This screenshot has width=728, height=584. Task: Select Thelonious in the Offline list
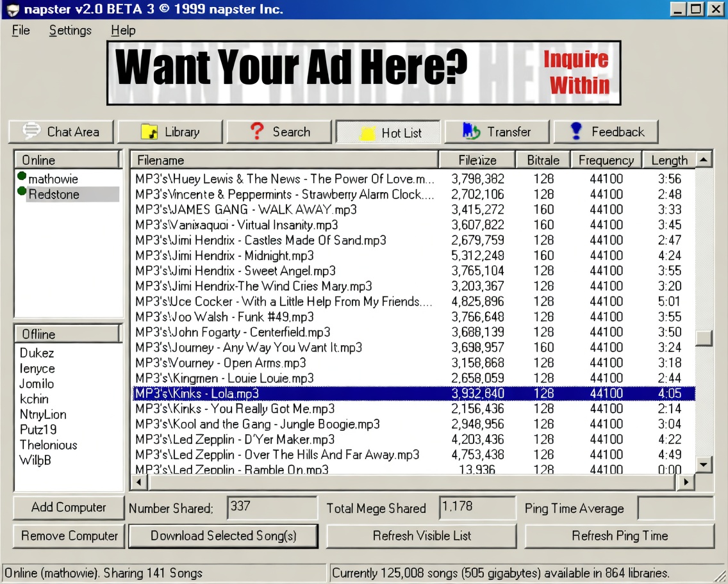click(48, 445)
